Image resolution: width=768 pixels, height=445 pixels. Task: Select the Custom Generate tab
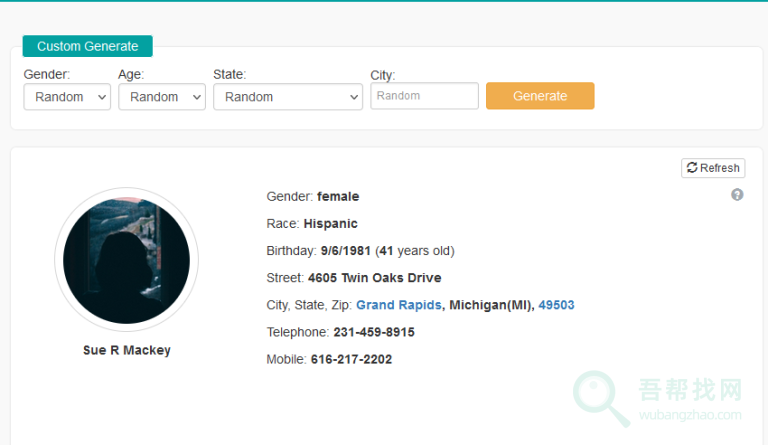point(88,46)
